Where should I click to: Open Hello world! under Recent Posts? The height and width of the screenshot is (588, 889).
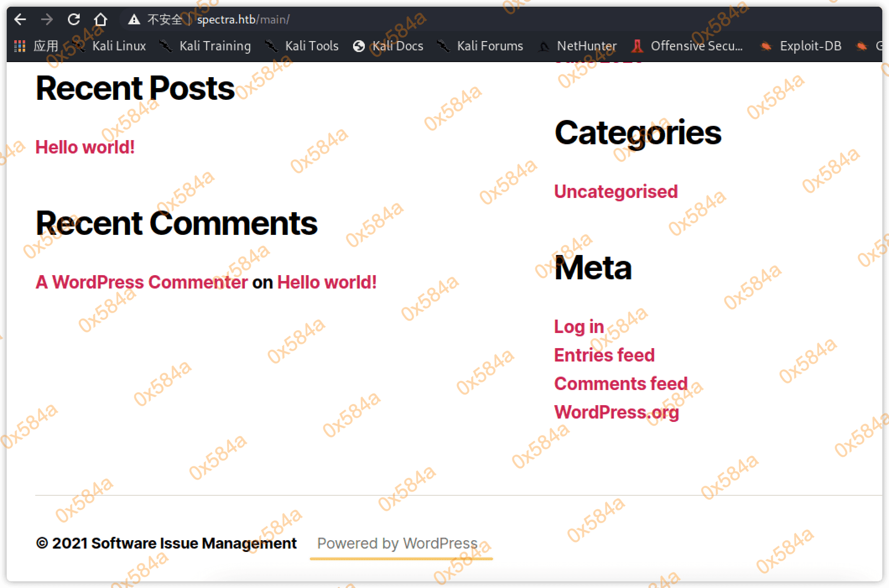(85, 147)
